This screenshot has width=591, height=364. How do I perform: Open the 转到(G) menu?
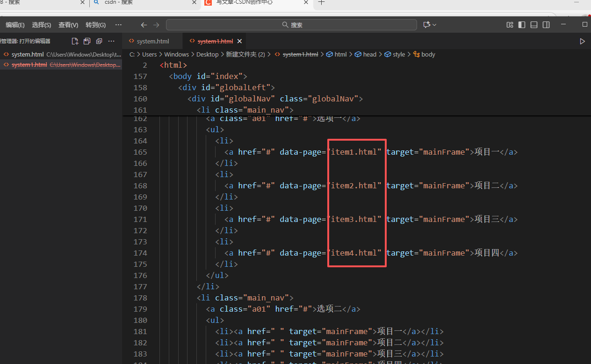(x=95, y=25)
